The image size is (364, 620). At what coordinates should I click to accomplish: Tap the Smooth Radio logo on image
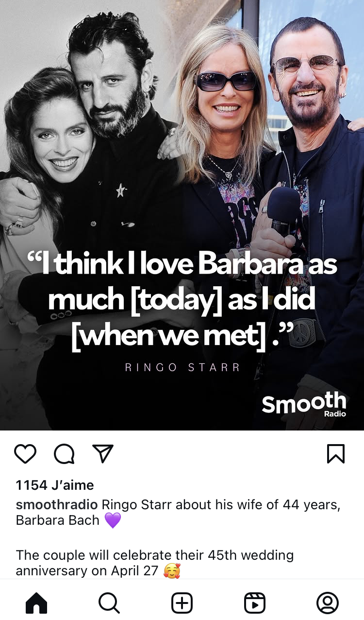(304, 404)
